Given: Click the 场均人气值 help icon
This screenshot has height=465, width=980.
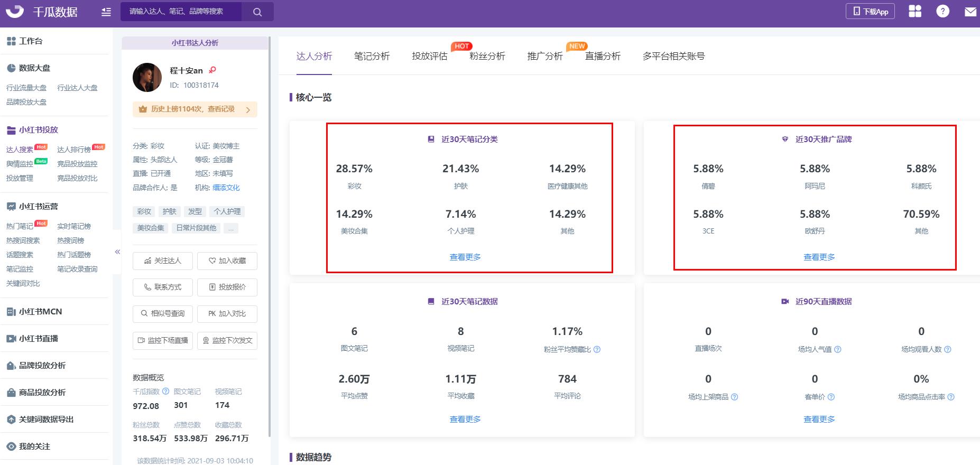Looking at the screenshot, I should [837, 349].
